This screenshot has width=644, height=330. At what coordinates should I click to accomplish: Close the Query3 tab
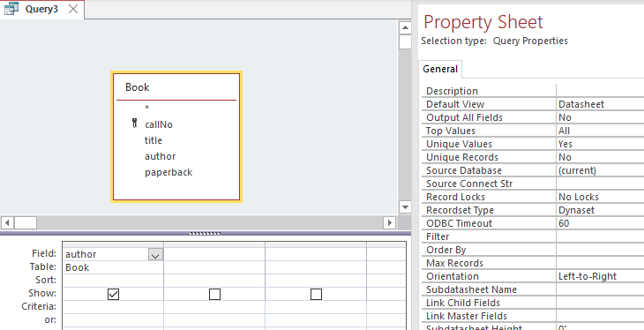[x=73, y=9]
